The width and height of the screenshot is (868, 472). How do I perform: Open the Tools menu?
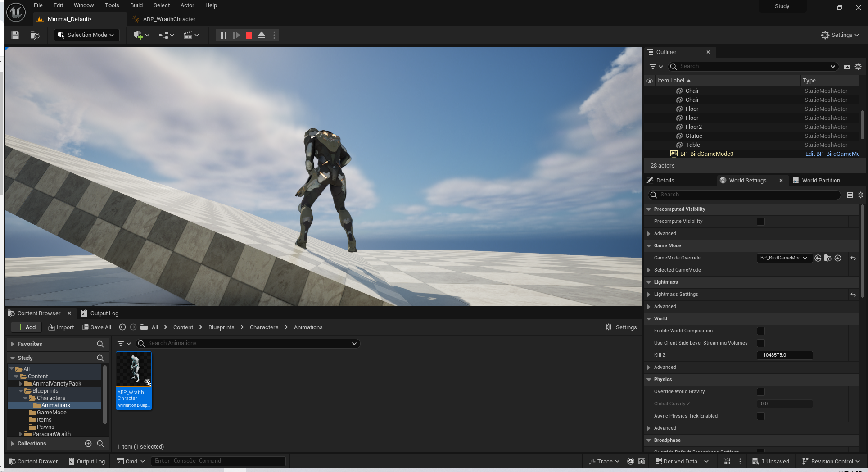tap(112, 5)
